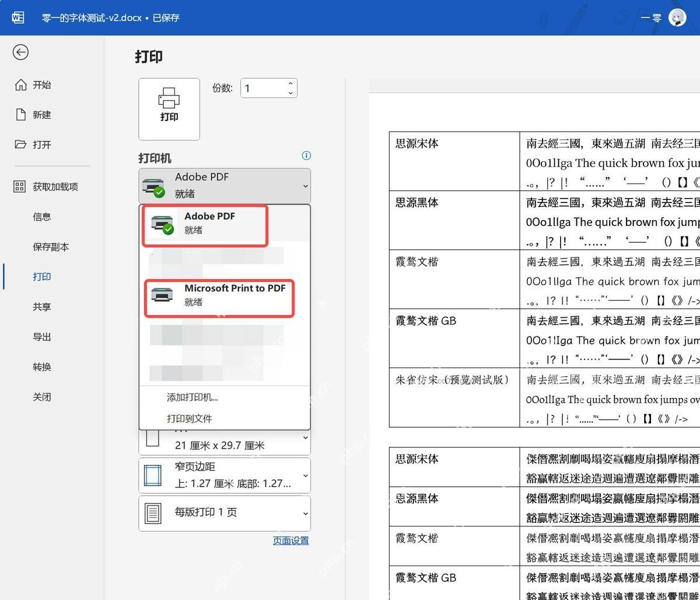Screen dimensions: 700x600
Task: Increase copies with the up arrow
Action: tap(290, 83)
